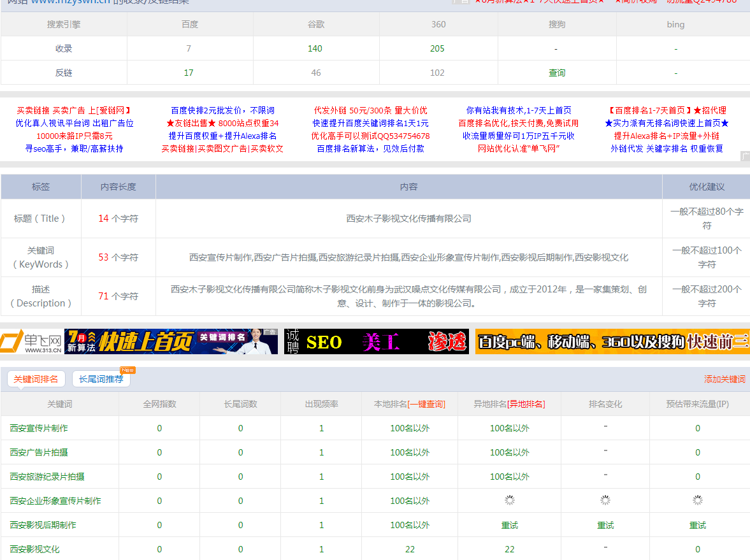The height and width of the screenshot is (560, 750).
Task: Open the keyword 西安影视文化
Action: click(x=34, y=549)
